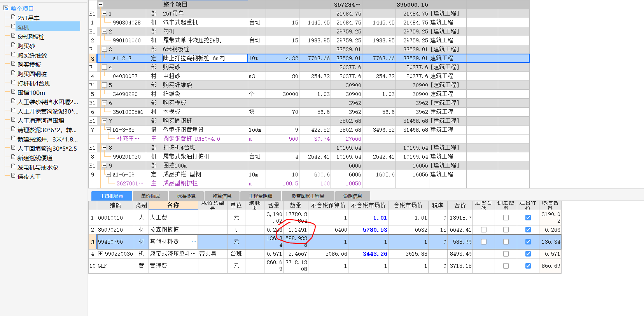The width and height of the screenshot is (644, 316).
Task: Toggle 锁定数量 checkbox for 人工费 row
Action: [506, 218]
